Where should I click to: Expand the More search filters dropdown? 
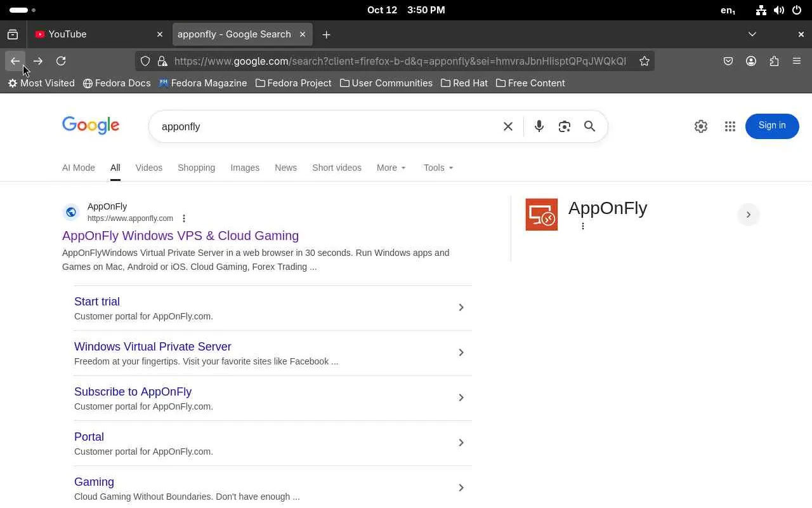pyautogui.click(x=391, y=168)
